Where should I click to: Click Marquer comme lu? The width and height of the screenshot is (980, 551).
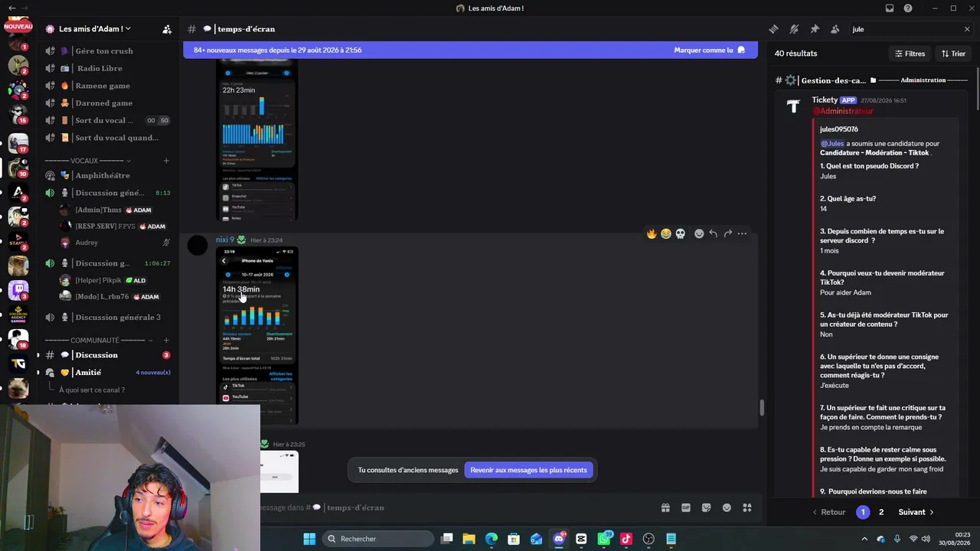tap(709, 50)
